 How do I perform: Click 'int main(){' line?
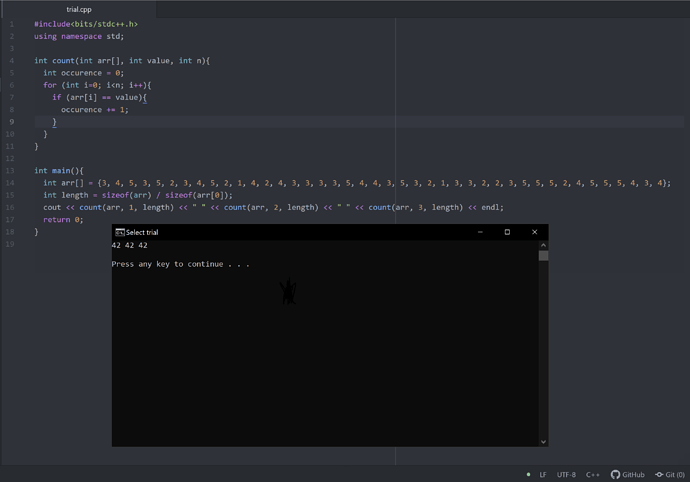click(x=59, y=171)
